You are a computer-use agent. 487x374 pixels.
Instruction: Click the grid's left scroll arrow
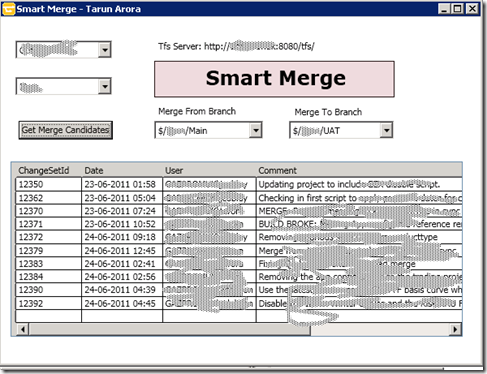22,329
